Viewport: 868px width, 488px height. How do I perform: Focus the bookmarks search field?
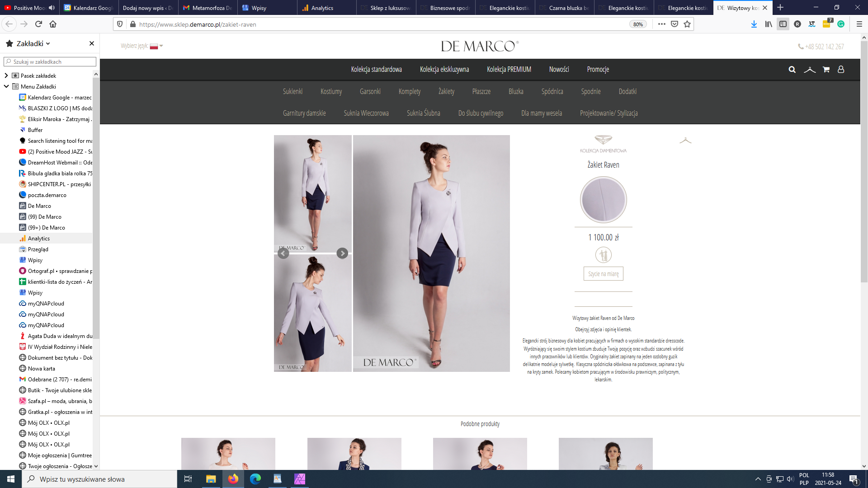(50, 61)
